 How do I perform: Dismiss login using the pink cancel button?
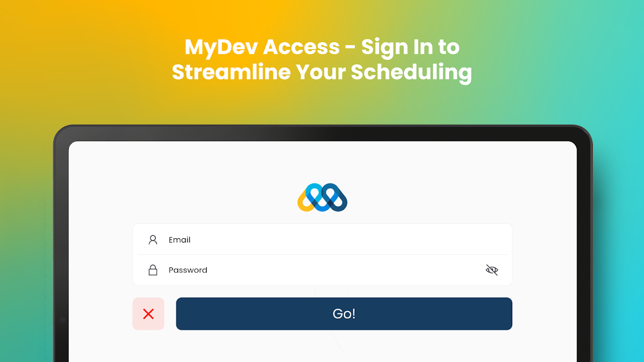(148, 314)
